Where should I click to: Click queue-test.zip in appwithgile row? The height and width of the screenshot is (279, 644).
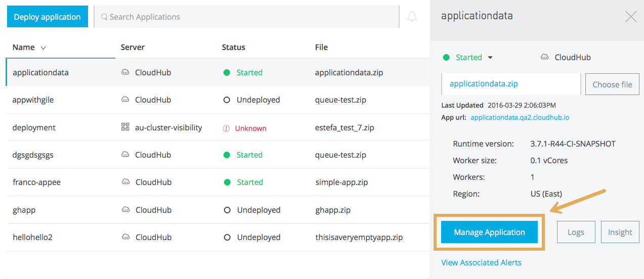(x=340, y=100)
